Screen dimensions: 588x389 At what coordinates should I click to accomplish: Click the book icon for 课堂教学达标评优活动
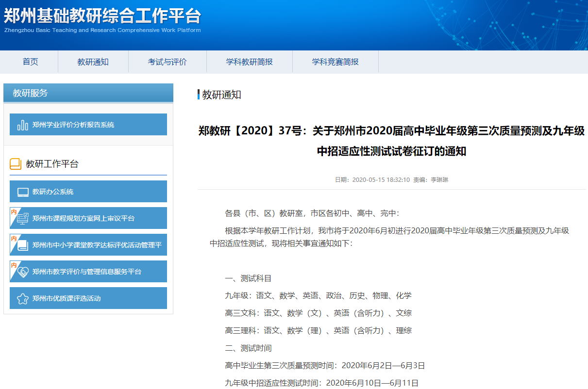[x=23, y=246]
